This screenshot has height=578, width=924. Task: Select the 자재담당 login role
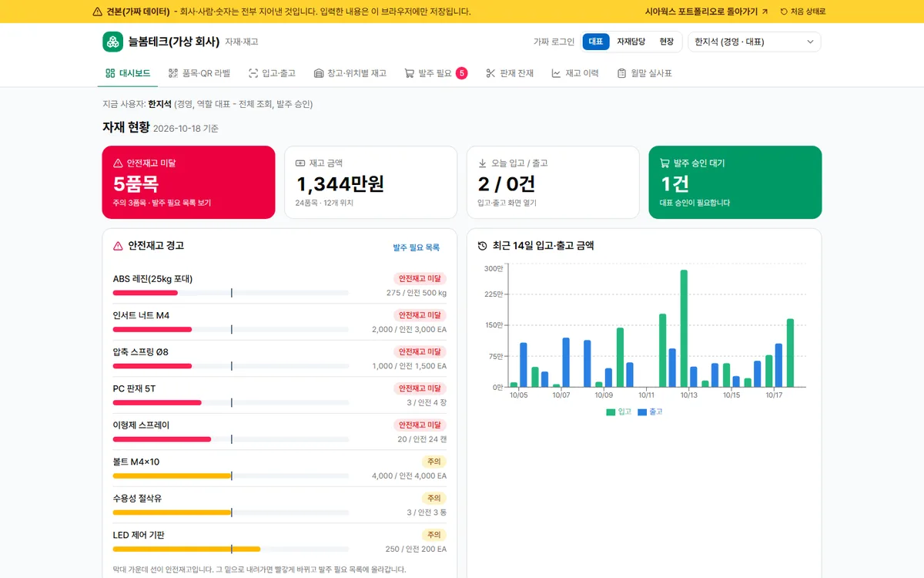tap(631, 42)
